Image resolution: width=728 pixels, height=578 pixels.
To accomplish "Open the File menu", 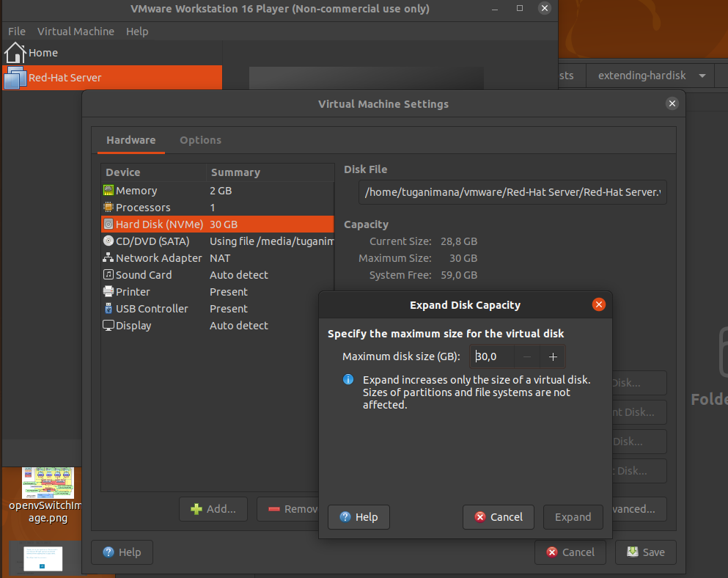I will (17, 32).
